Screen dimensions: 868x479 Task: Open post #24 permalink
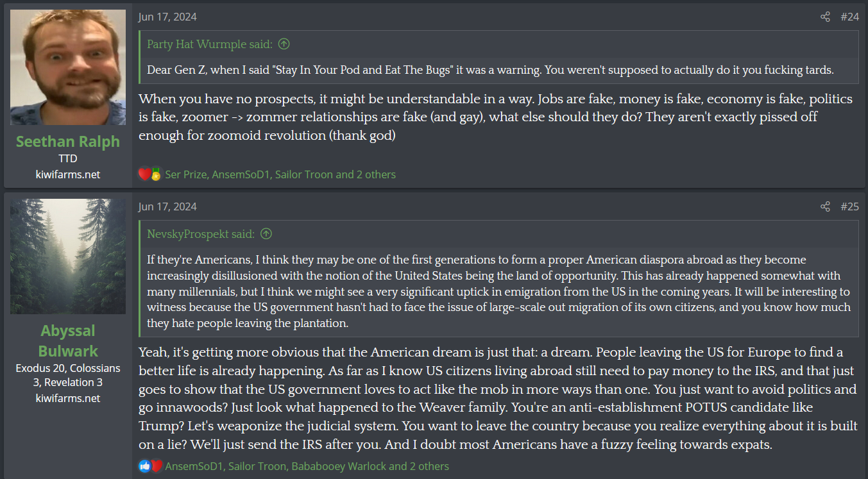point(849,17)
